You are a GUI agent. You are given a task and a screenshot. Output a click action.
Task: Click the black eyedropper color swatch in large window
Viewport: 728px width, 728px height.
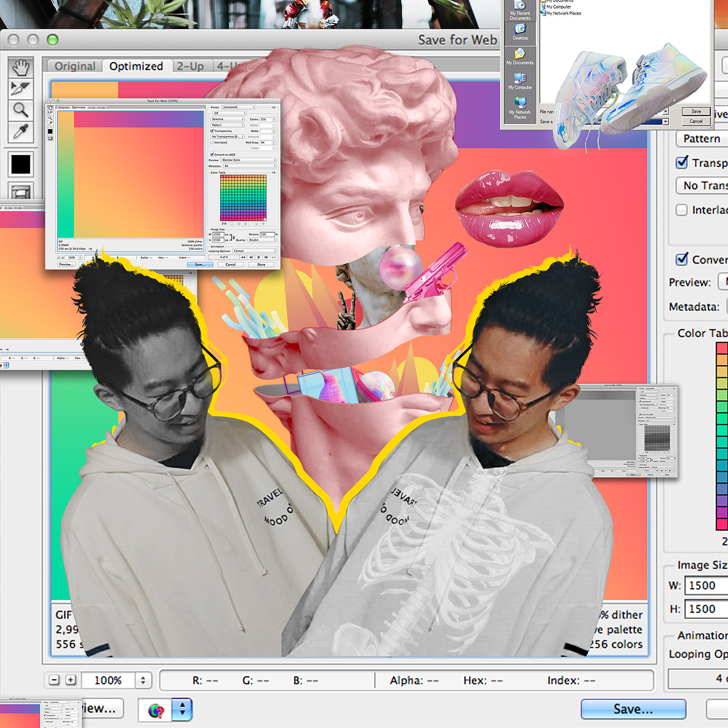[x=20, y=164]
